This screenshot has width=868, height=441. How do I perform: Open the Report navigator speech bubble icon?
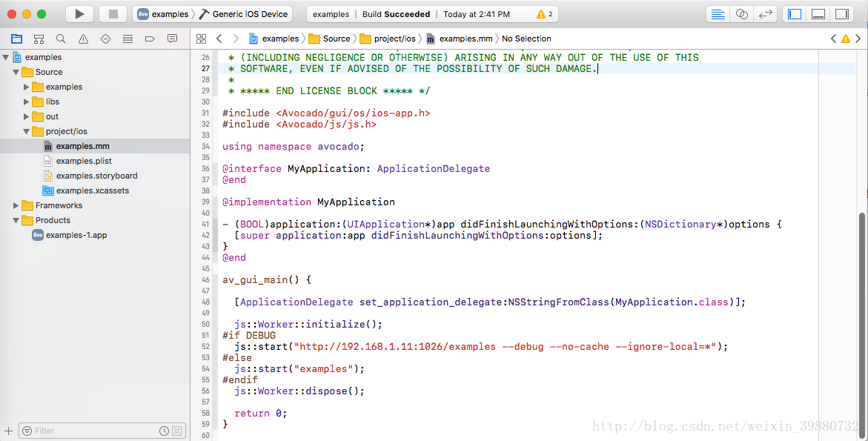[x=171, y=38]
